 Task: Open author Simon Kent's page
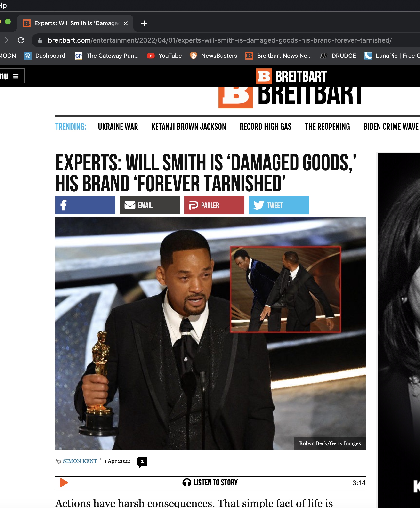pos(80,461)
